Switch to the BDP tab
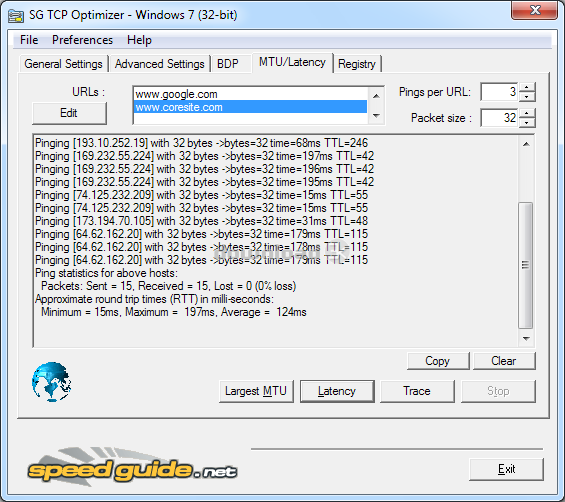 click(228, 64)
